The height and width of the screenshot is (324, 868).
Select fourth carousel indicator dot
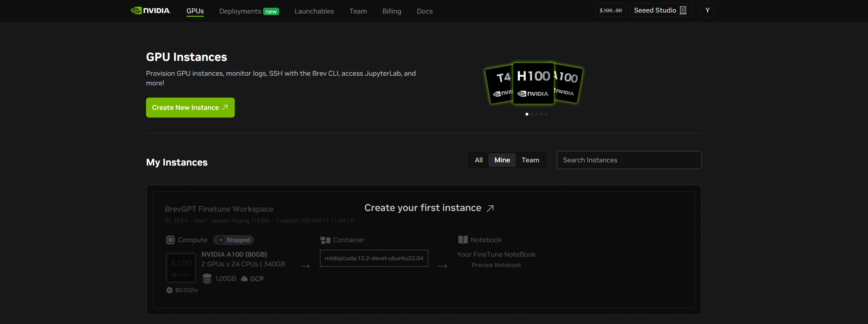[541, 114]
